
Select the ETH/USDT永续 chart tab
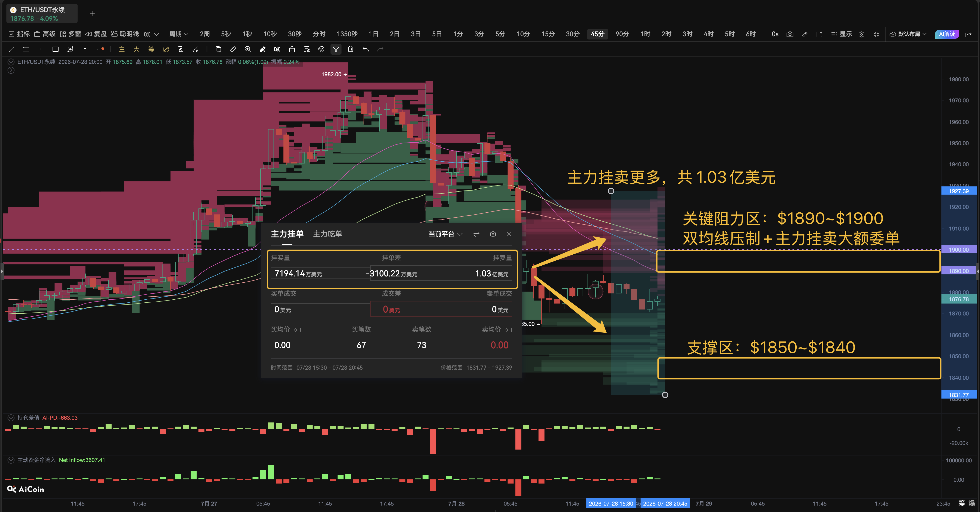[42, 14]
